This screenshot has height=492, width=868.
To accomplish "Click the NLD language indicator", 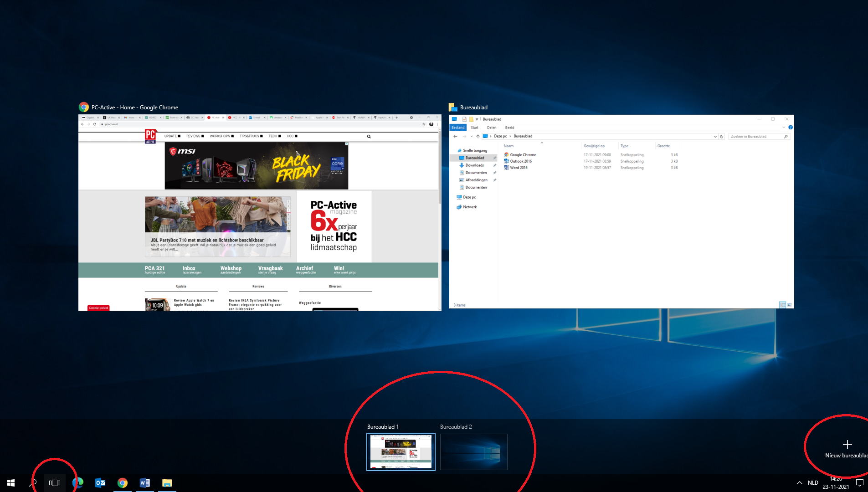I will pos(813,483).
